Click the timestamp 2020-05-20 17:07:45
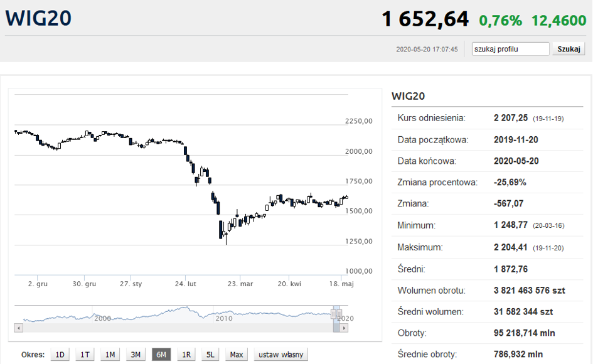Image resolution: width=593 pixels, height=364 pixels. [427, 49]
